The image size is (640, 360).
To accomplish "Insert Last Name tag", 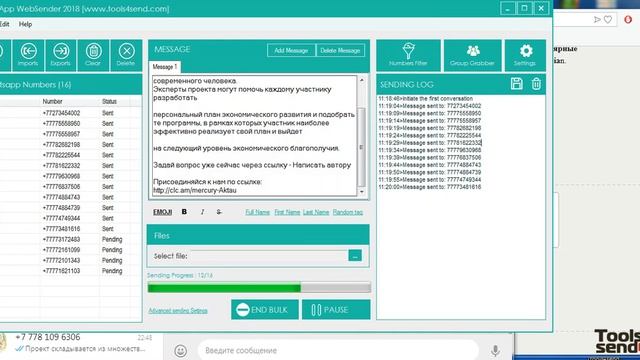I will coord(316,212).
